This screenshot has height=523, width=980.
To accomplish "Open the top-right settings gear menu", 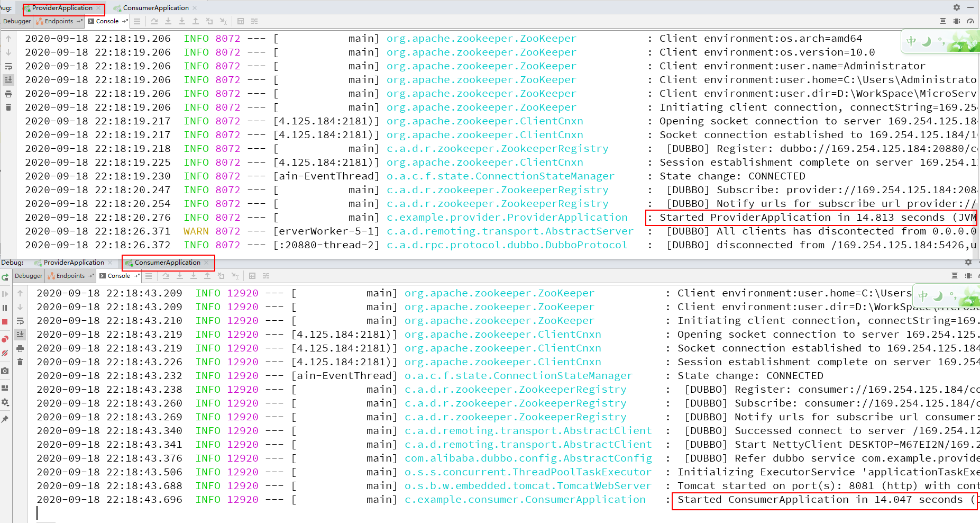I will point(956,8).
